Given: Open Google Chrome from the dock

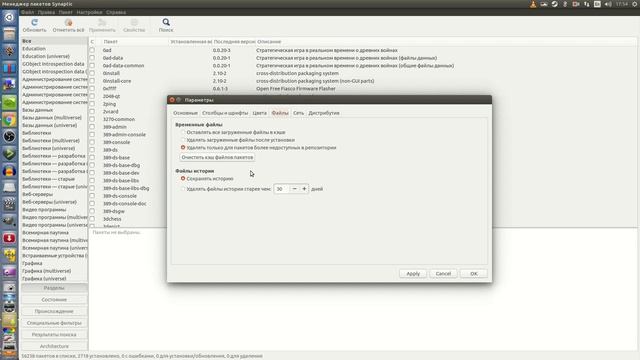Looking at the screenshot, I should click(x=9, y=120).
